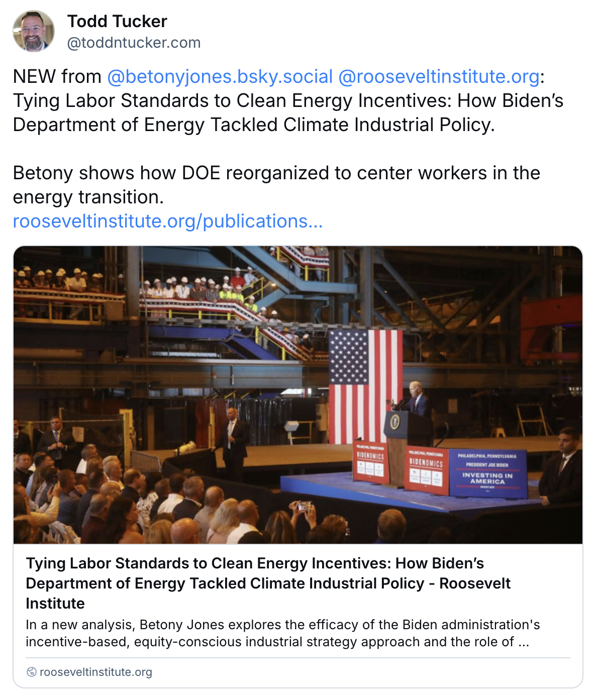The width and height of the screenshot is (596, 700).
Task: Click the 'Department of Energy Tackled Climate' post line
Action: [x=253, y=125]
